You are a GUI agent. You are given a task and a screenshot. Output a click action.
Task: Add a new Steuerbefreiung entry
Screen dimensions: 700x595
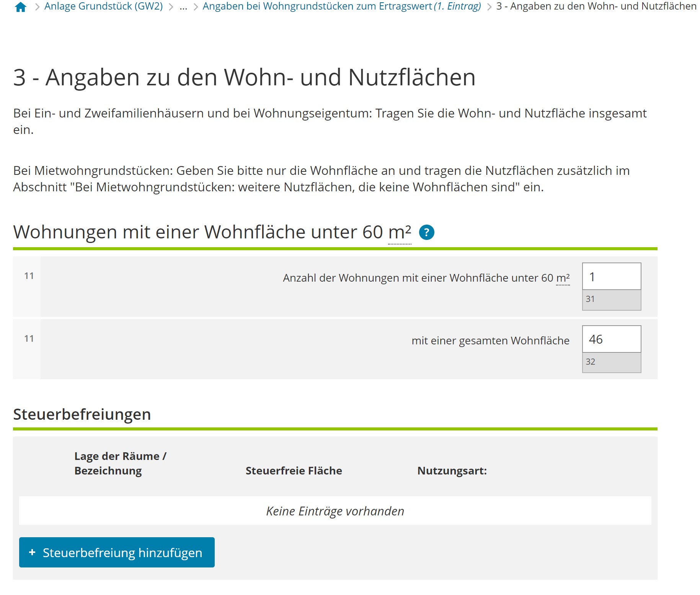[x=117, y=552]
